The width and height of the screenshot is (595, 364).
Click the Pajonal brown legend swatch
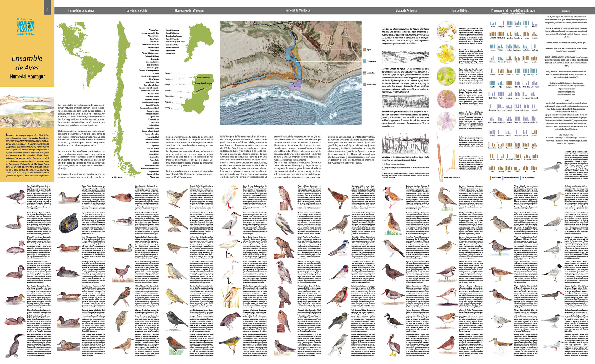pos(364,50)
